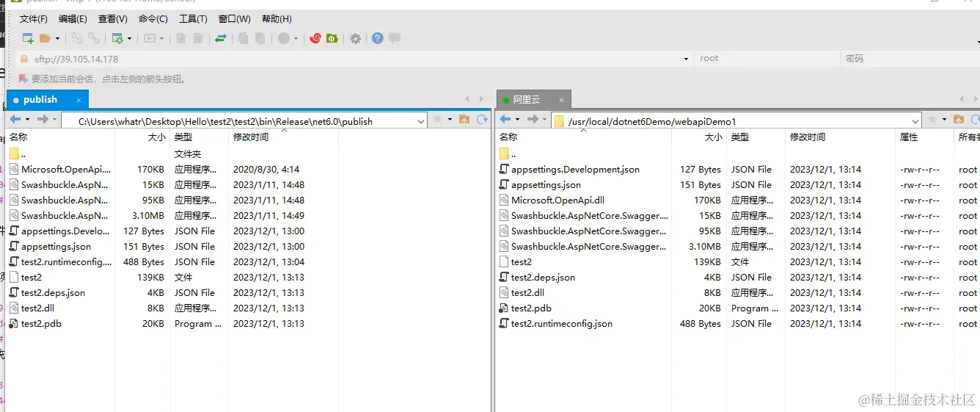Click the green square icon beside Xshell icon
The image size is (980, 412).
(x=332, y=38)
